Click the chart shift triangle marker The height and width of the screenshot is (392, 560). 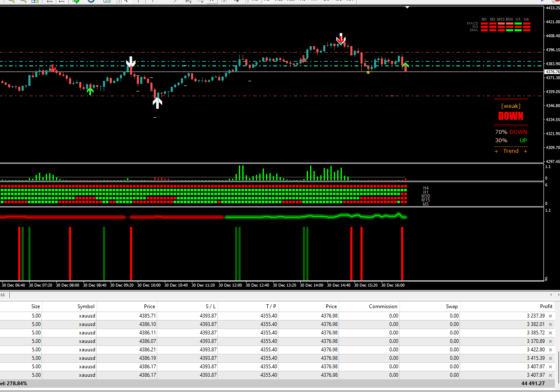[x=407, y=7]
